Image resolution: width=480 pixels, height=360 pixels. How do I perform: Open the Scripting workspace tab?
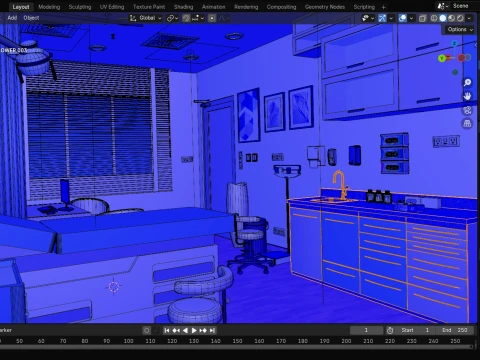pyautogui.click(x=364, y=7)
